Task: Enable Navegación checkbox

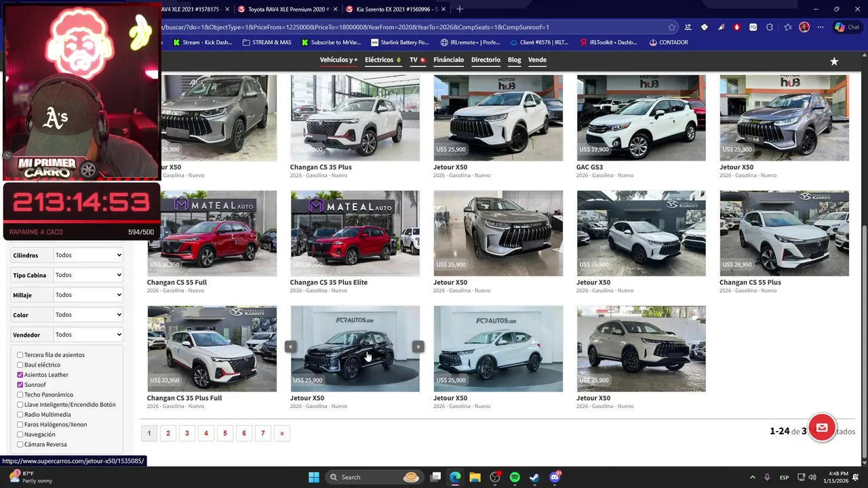Action: click(20, 434)
